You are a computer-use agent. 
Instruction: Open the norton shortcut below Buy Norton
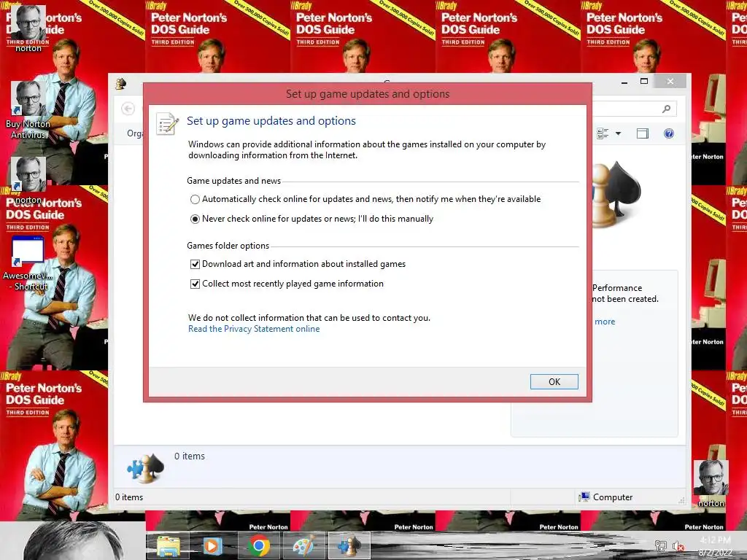click(28, 181)
